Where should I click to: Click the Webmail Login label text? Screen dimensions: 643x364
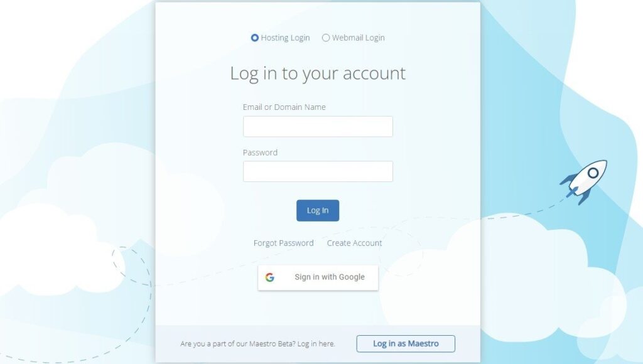click(x=359, y=38)
